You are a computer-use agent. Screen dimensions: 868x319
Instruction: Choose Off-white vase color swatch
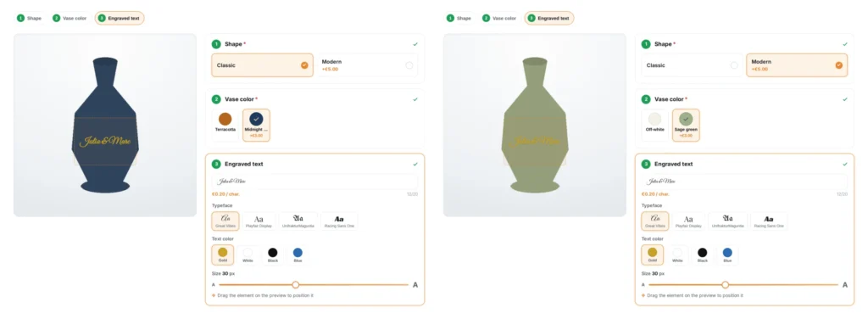[655, 125]
